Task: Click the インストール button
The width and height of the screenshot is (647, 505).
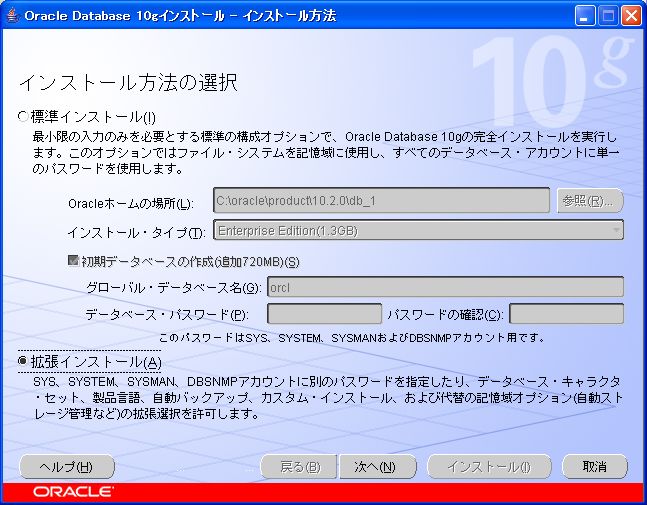Action: [489, 467]
